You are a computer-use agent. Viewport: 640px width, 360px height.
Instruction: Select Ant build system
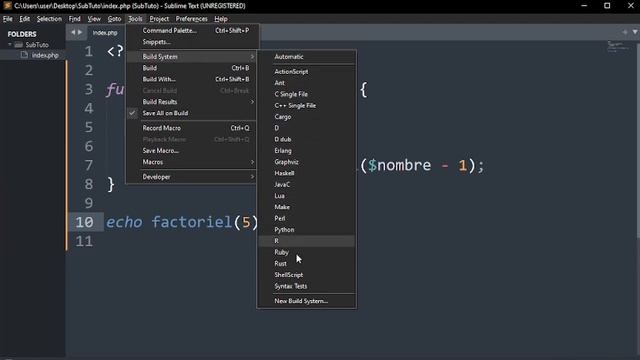click(x=307, y=83)
